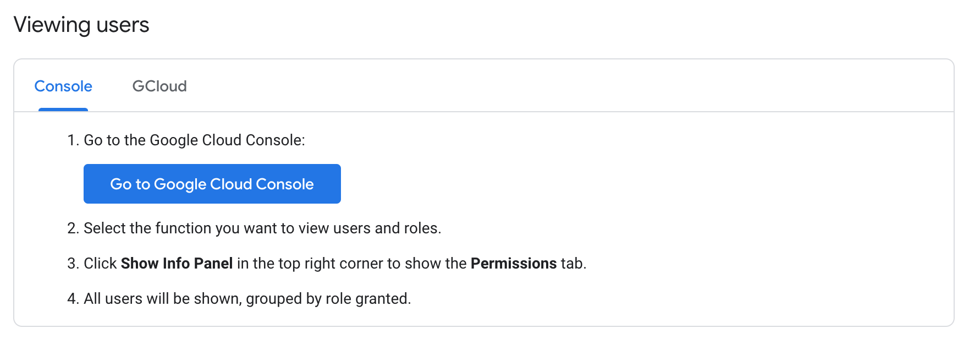The width and height of the screenshot is (980, 350).
Task: Open the GCloud tab
Action: tap(159, 86)
